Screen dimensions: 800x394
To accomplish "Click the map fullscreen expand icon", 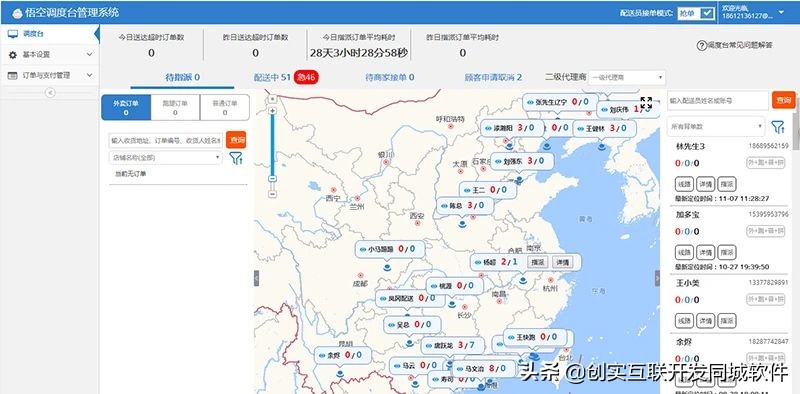I will pos(646,103).
